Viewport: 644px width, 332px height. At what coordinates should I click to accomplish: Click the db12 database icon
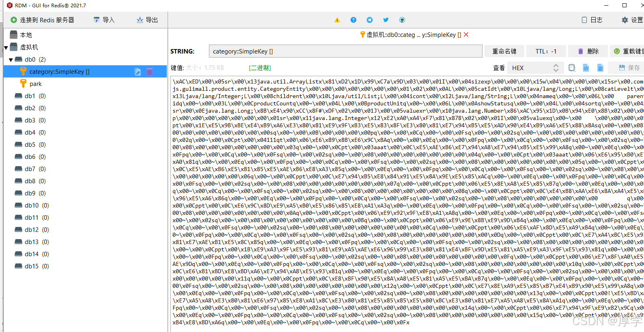tap(18, 229)
